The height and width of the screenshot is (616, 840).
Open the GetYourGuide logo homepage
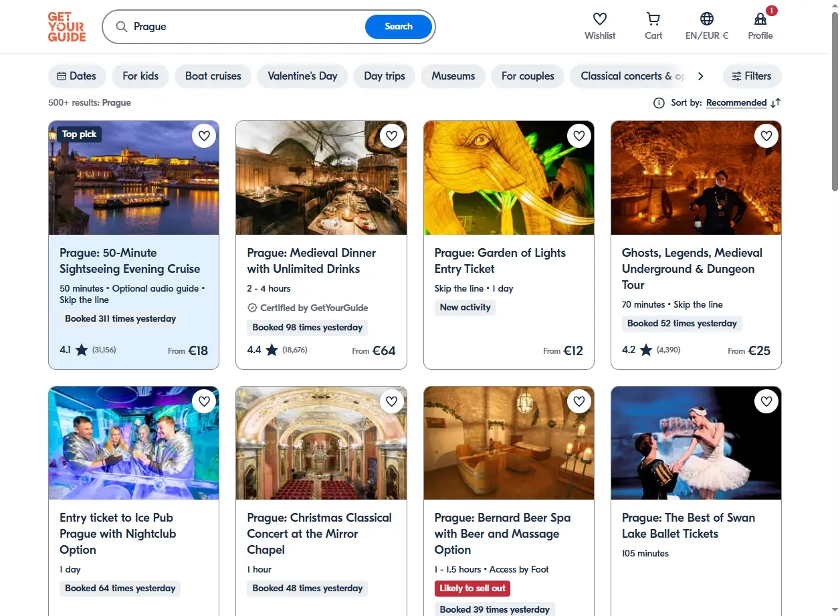[x=67, y=27]
